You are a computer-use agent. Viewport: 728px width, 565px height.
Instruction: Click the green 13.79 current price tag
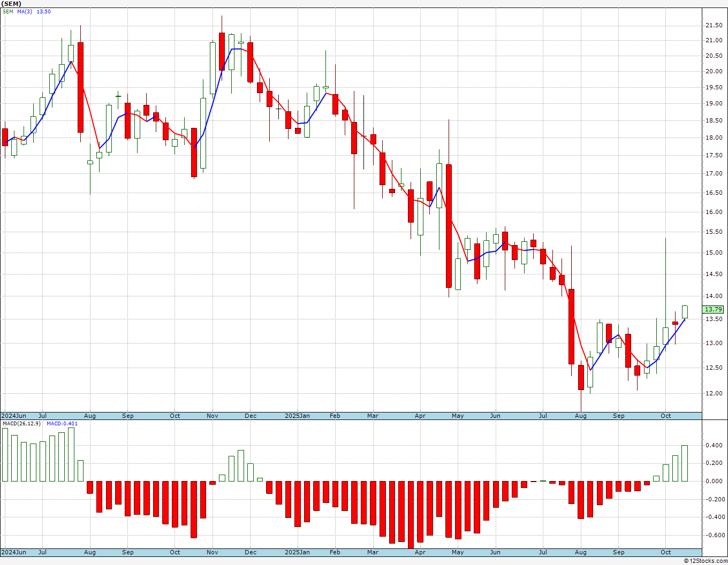tap(713, 309)
